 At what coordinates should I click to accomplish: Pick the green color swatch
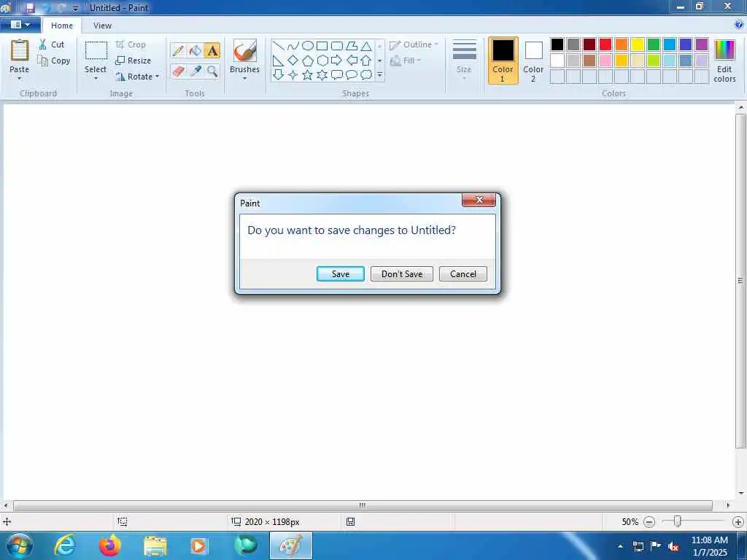click(x=654, y=44)
